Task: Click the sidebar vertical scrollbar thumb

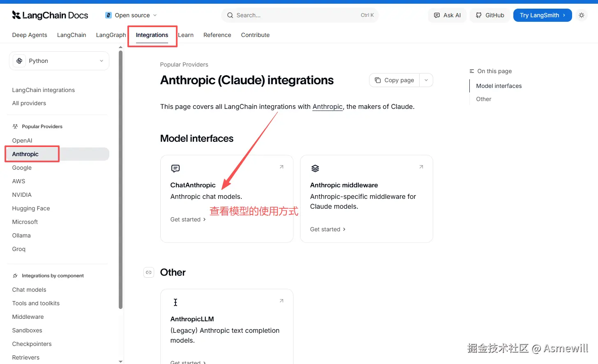Action: coord(120,179)
